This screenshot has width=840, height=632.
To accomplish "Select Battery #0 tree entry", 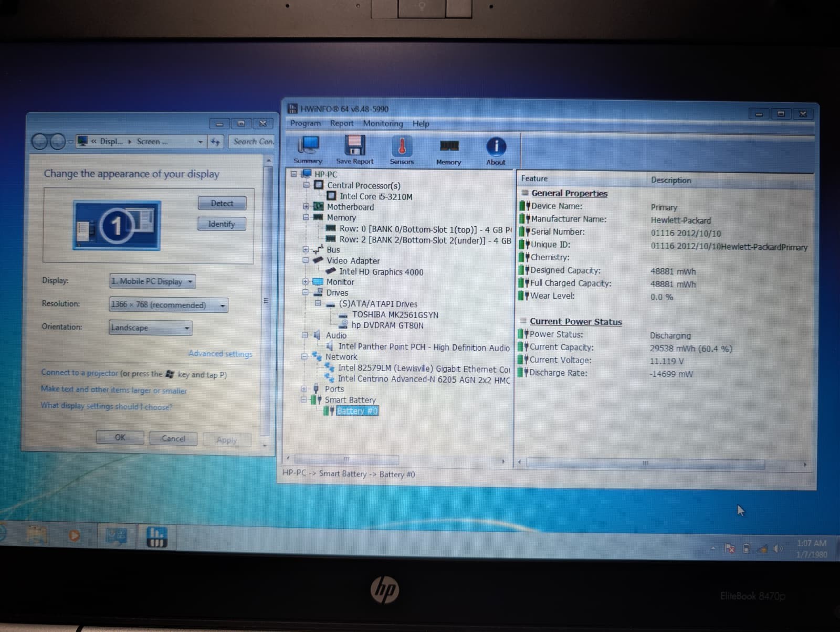I will [357, 411].
